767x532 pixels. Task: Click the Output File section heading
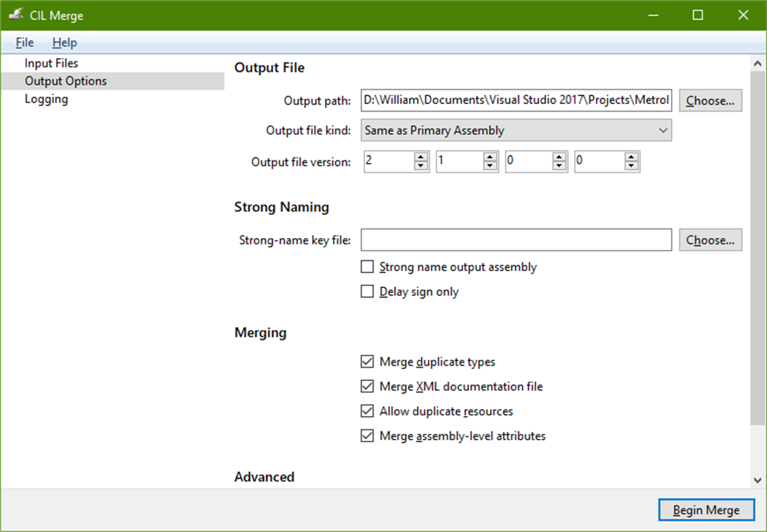(x=270, y=68)
